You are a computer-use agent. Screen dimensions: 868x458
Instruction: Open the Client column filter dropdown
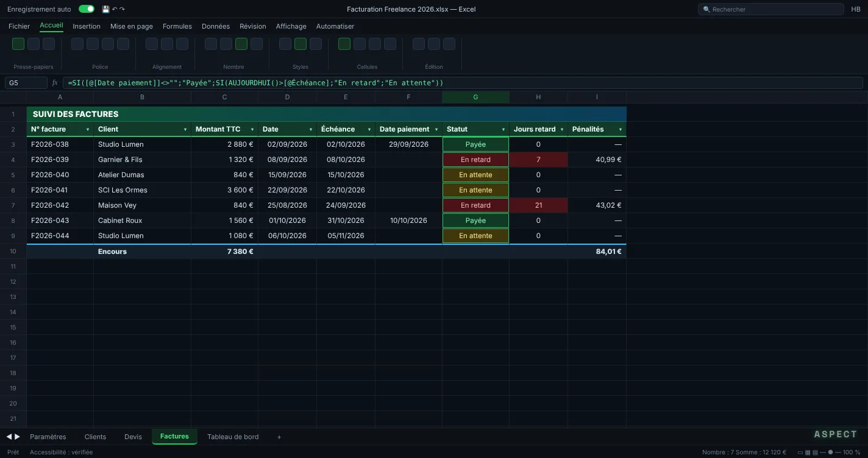coord(185,130)
